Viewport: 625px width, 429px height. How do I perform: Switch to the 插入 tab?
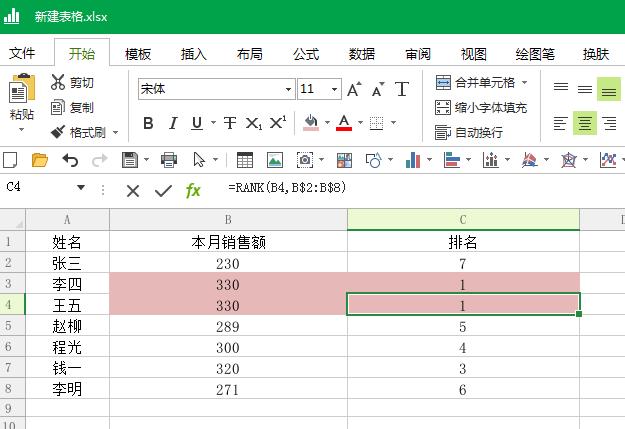click(194, 53)
